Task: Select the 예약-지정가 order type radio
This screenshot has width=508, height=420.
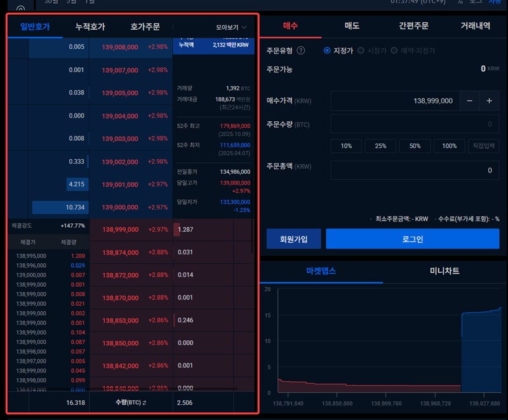Action: pos(396,51)
